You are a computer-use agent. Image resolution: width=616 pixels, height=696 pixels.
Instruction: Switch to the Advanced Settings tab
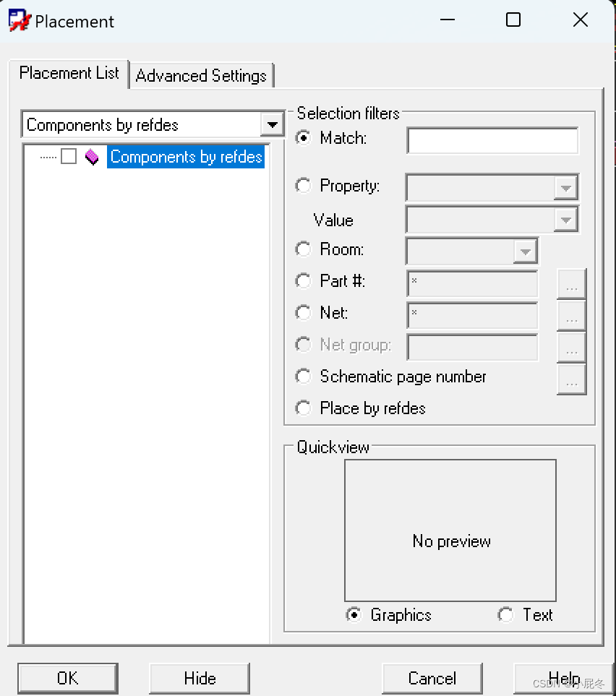201,75
